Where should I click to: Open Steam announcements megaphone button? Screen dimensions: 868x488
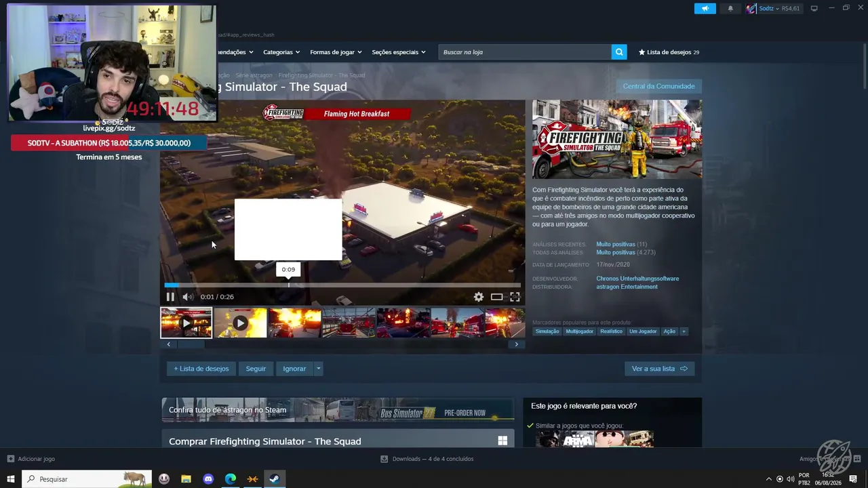tap(705, 9)
